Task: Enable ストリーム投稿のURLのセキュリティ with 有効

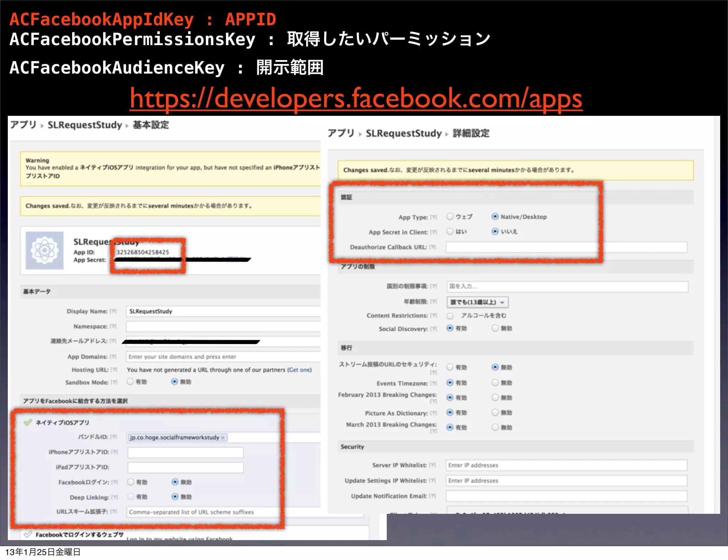Action: tap(450, 367)
